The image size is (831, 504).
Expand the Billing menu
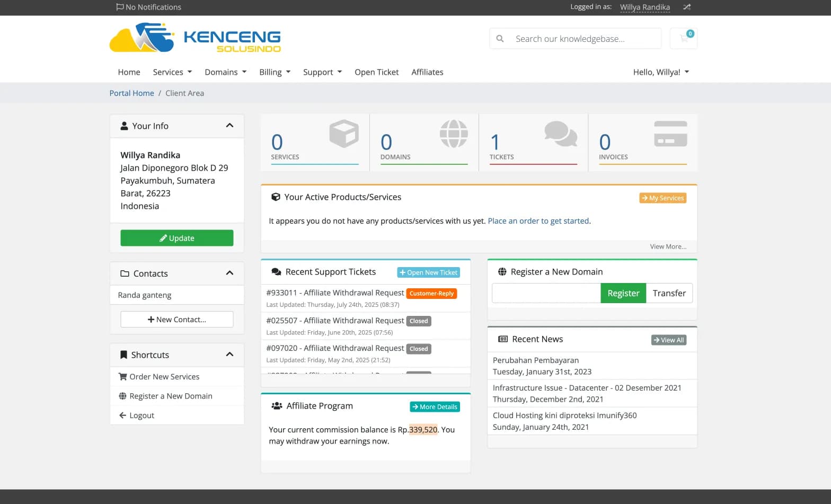pyautogui.click(x=275, y=72)
